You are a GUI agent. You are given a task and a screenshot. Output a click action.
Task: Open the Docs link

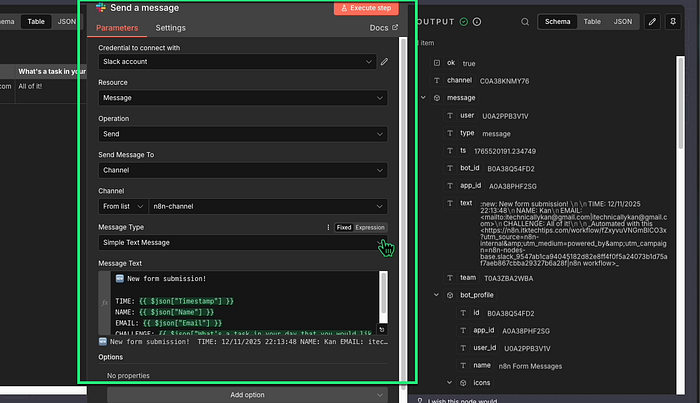coord(383,28)
